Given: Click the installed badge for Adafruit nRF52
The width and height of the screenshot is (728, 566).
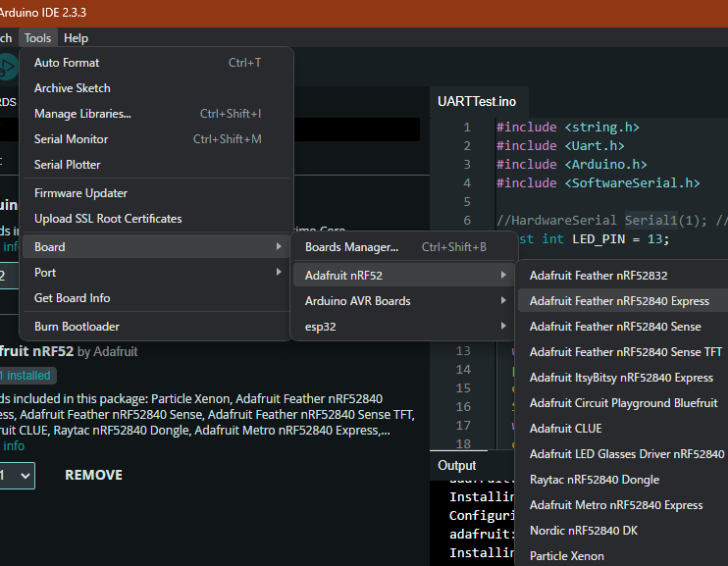Looking at the screenshot, I should pos(27,376).
